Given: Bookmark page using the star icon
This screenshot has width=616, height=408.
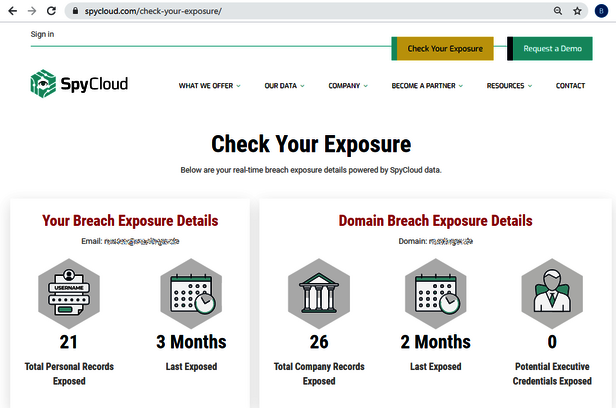Looking at the screenshot, I should (x=577, y=10).
